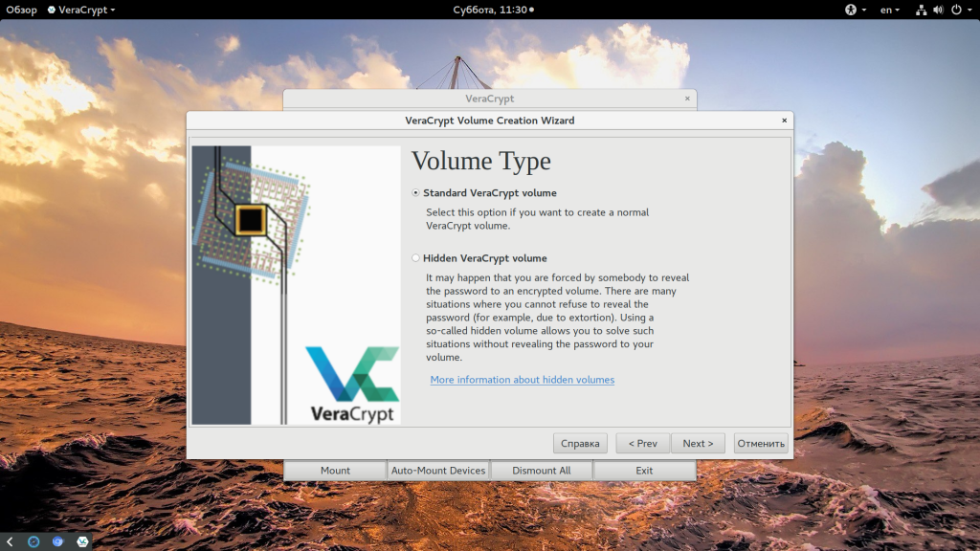Go back with the < Prev button
Viewport: 980px width, 551px height.
(x=641, y=443)
